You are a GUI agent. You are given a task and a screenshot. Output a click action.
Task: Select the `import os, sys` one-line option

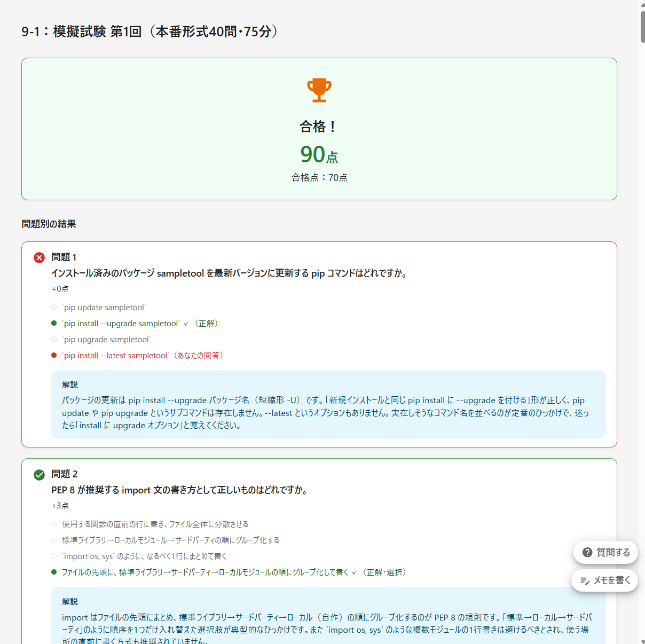pos(139,556)
